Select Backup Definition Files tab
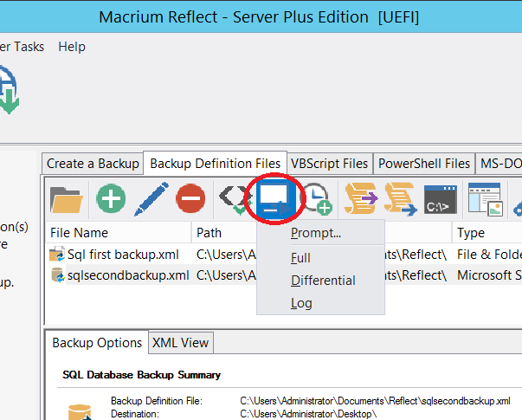 coord(215,163)
